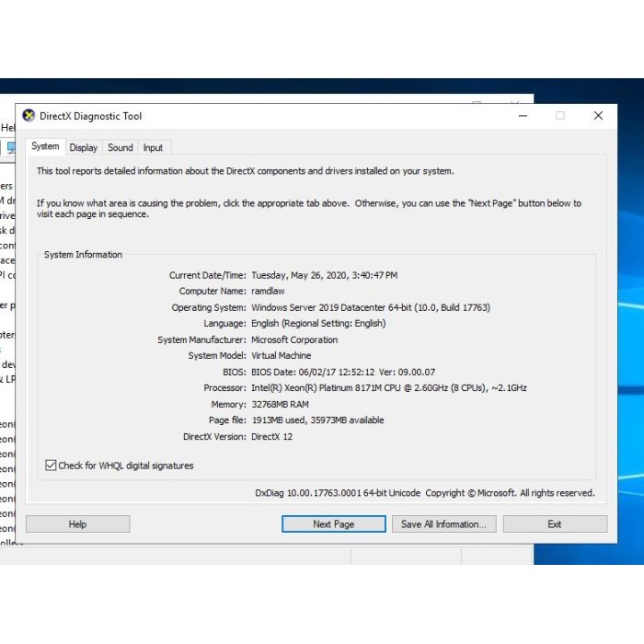Viewport: 644px width, 644px height.
Task: Select the computer name value ramdlaw
Action: pos(268,292)
